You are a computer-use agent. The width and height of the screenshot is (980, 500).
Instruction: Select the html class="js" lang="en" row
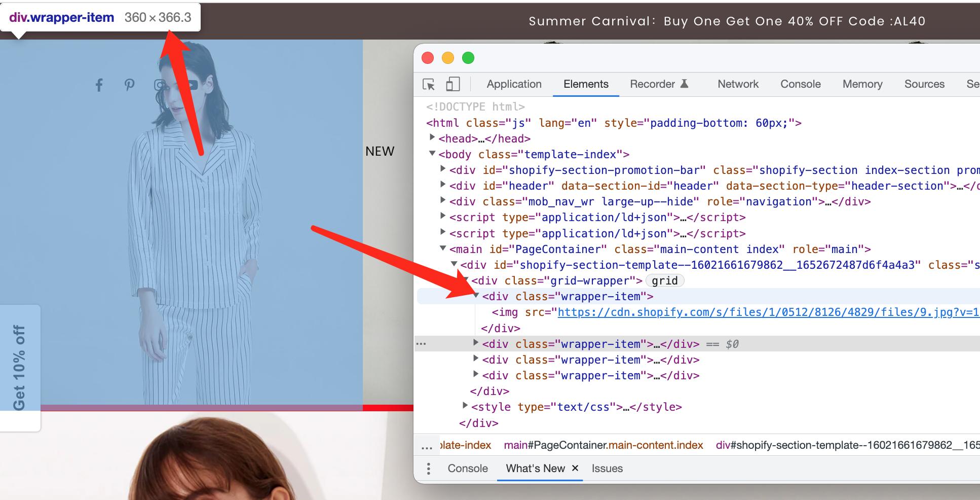pos(614,123)
